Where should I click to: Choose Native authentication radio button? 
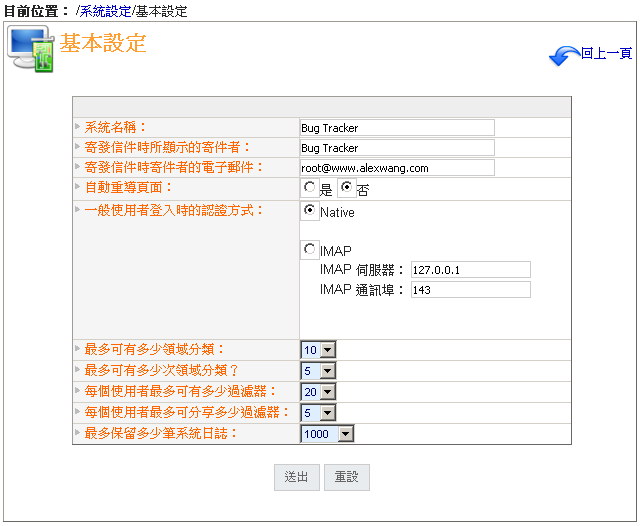(x=310, y=212)
